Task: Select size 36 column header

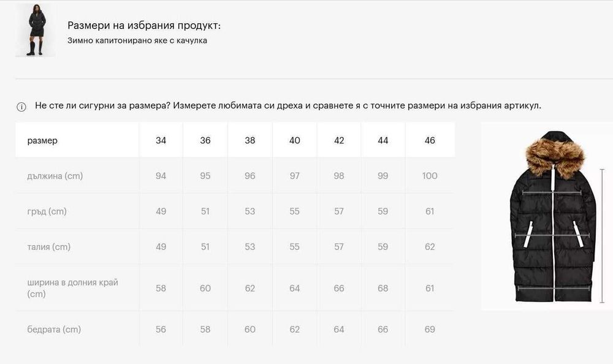Action: [x=205, y=140]
